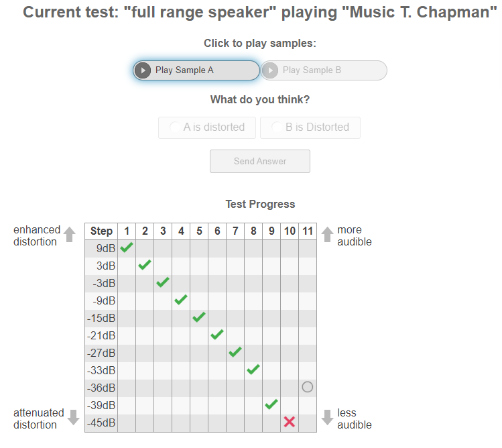Click the green checkmark at -21dB
The width and height of the screenshot is (502, 448).
[216, 335]
